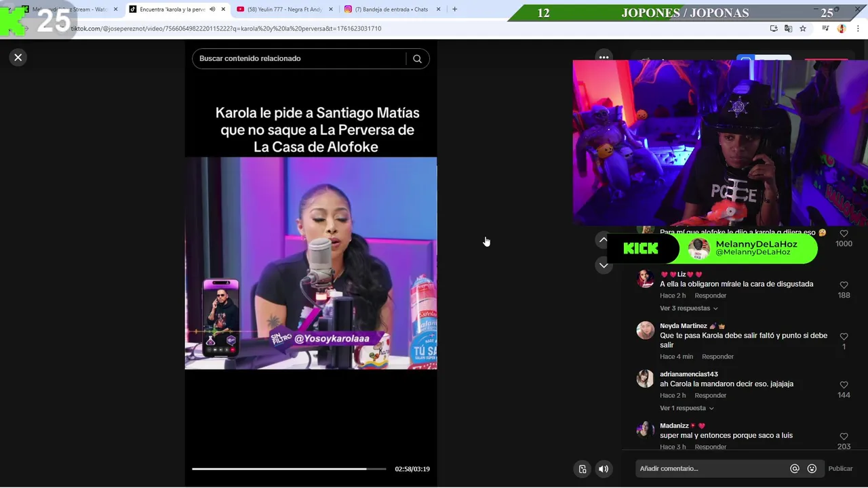Click the video title caption text
The width and height of the screenshot is (868, 488).
[x=317, y=130]
